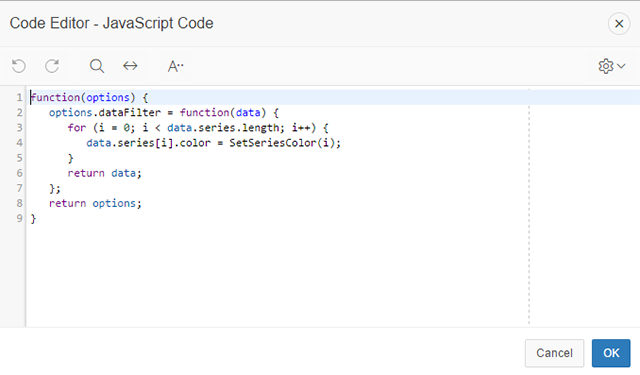The image size is (640, 375).
Task: Open the Find magnifier tool
Action: [x=97, y=66]
